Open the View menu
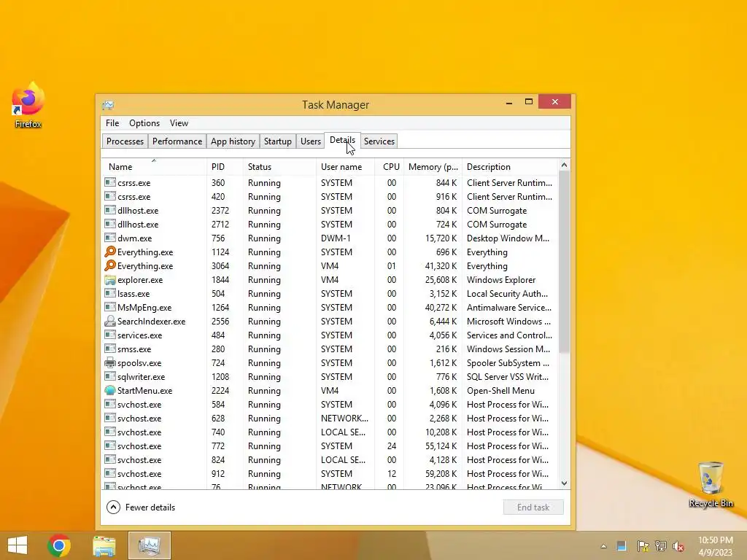Viewport: 747px width, 560px height. [179, 122]
